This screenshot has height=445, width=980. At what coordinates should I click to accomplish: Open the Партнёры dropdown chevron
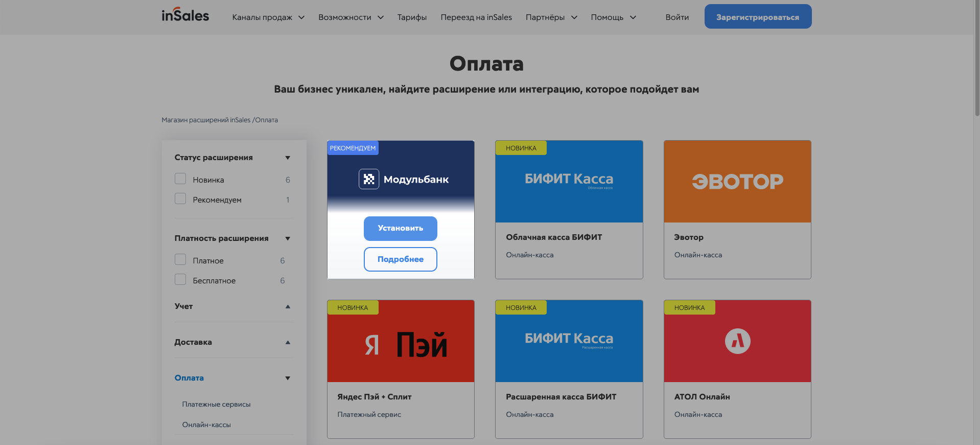coord(574,17)
